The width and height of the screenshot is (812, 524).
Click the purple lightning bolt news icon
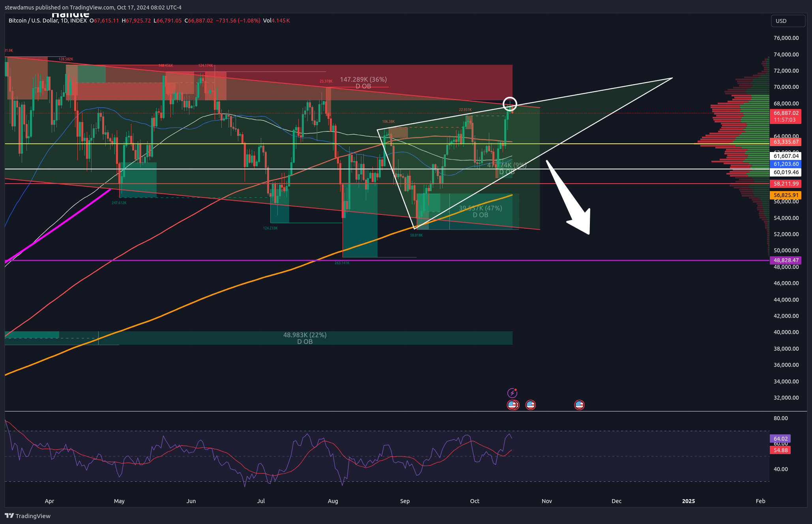pyautogui.click(x=512, y=393)
